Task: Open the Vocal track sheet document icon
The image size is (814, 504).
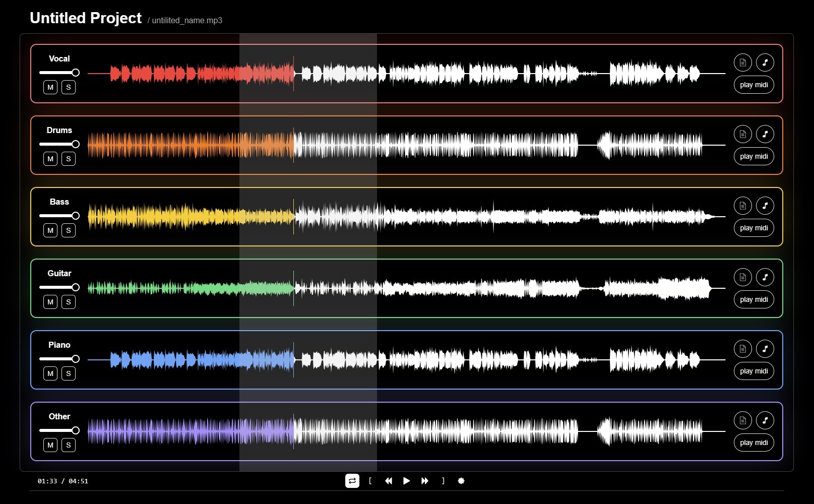Action: point(742,62)
